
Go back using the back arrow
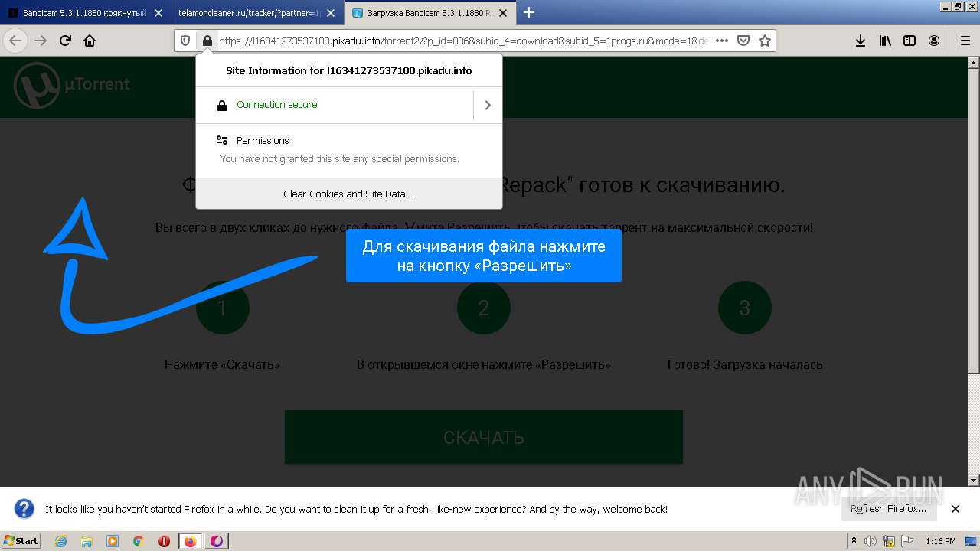click(x=15, y=41)
